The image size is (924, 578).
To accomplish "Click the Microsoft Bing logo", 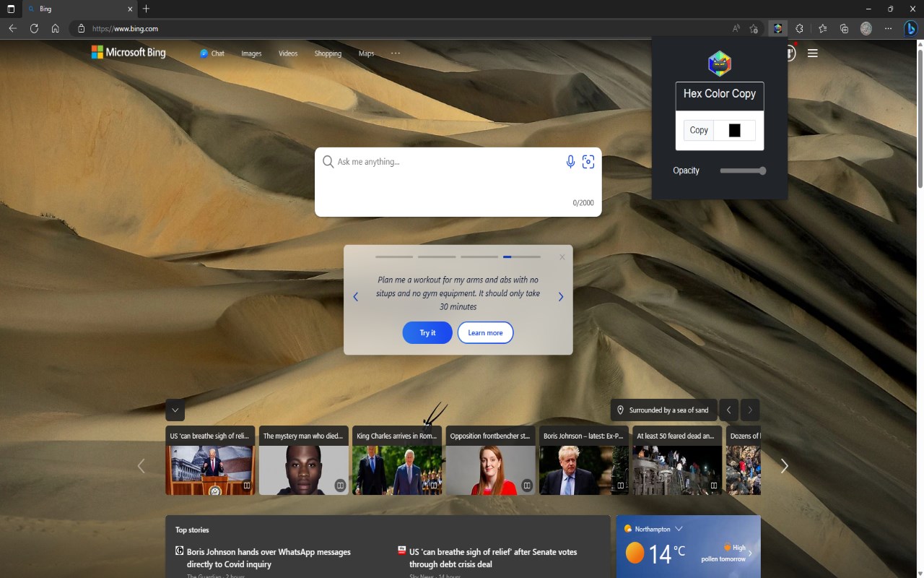I will pos(128,52).
